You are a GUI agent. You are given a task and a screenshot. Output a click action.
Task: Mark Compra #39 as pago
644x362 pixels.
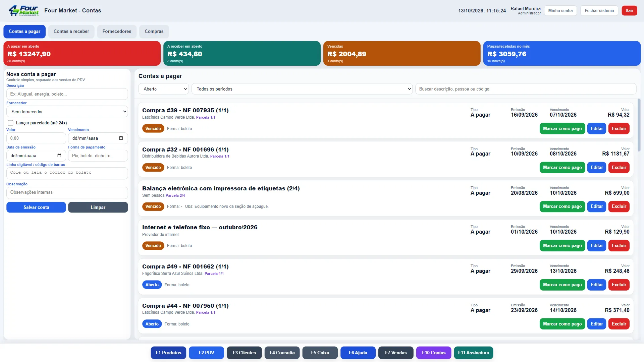coord(562,128)
